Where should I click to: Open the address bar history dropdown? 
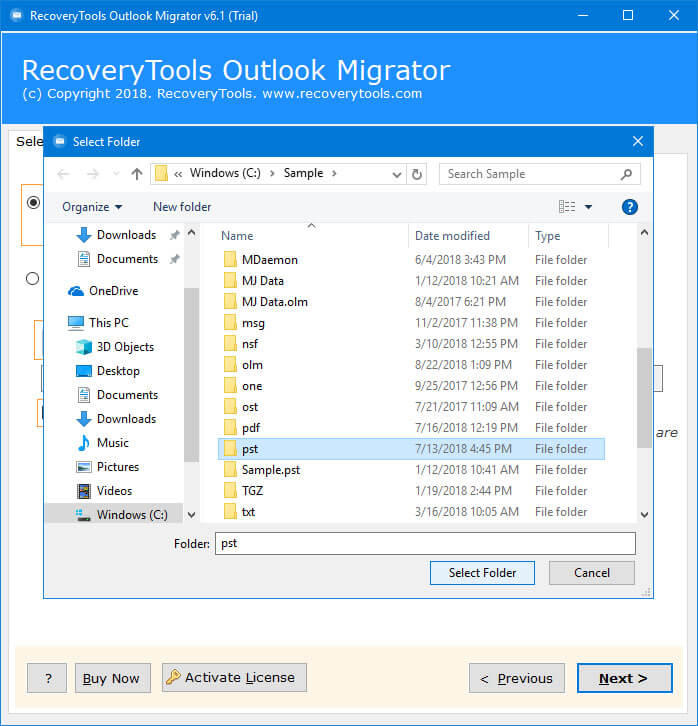[x=397, y=175]
